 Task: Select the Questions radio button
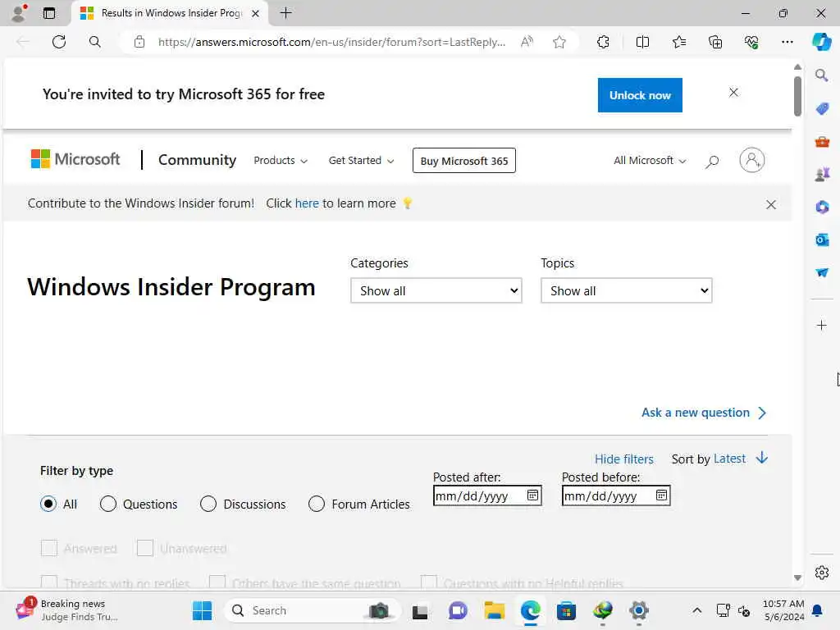pyautogui.click(x=107, y=504)
